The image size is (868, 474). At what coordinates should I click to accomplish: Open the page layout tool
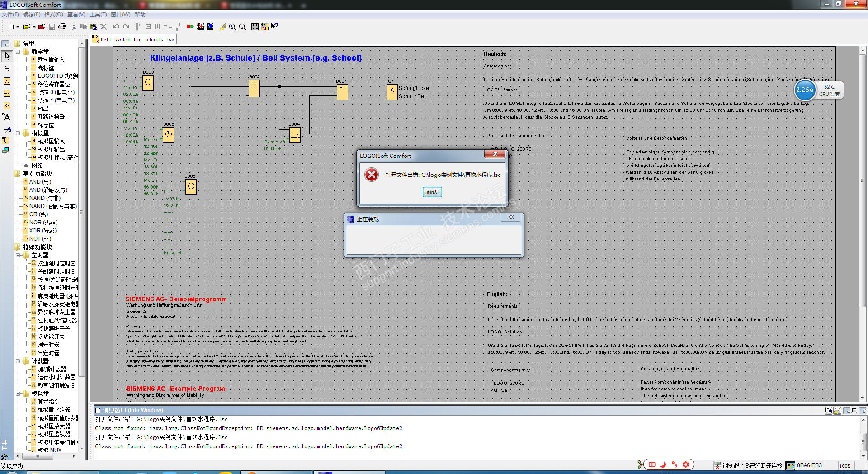click(255, 27)
